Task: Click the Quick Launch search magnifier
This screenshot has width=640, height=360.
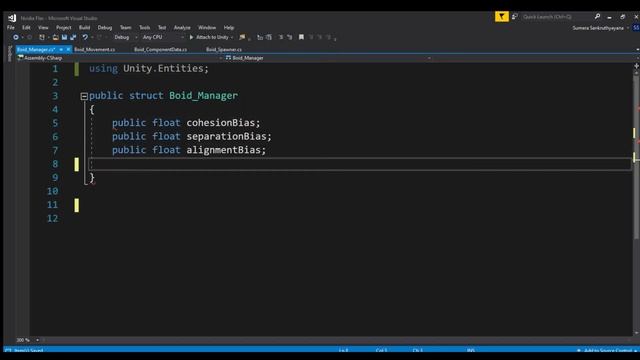Action: [597, 16]
